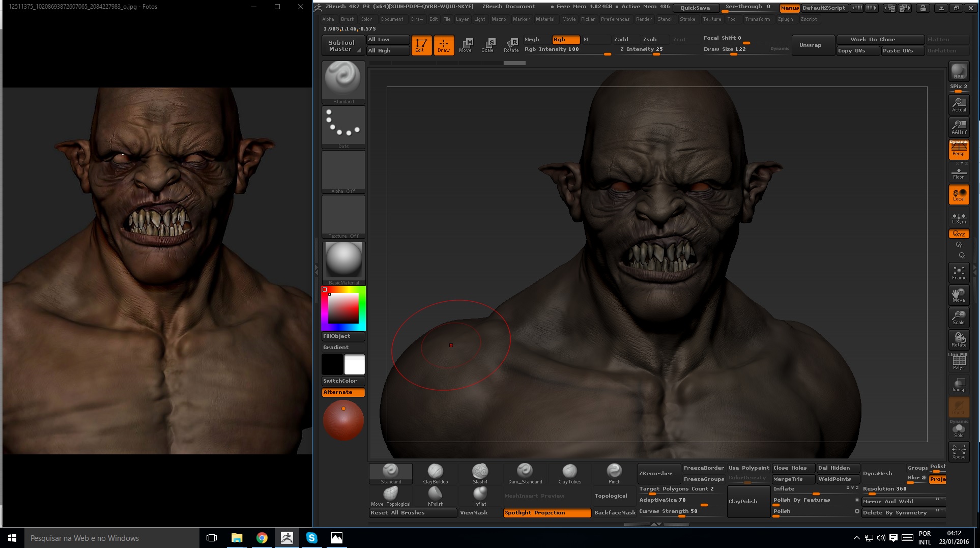
Task: Click the Mirror And Weld button
Action: [888, 501]
